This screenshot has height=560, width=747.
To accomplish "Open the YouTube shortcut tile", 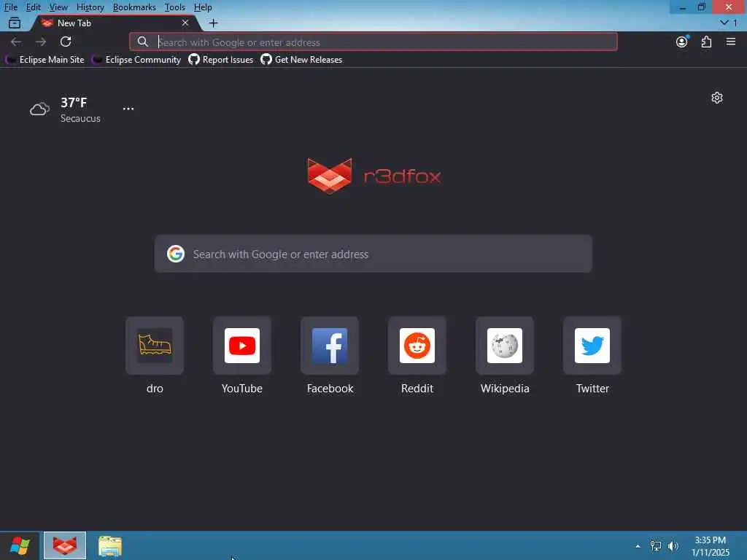I will pyautogui.click(x=242, y=346).
